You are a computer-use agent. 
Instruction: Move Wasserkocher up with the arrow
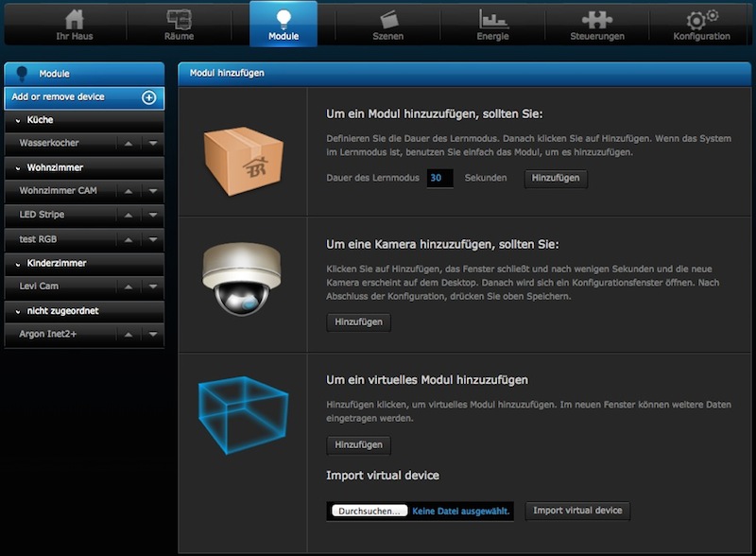(x=129, y=144)
